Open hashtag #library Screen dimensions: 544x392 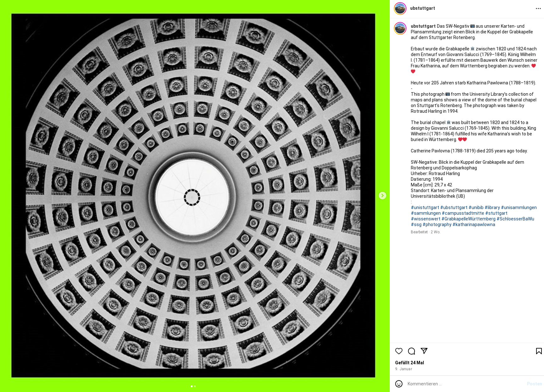pyautogui.click(x=492, y=207)
